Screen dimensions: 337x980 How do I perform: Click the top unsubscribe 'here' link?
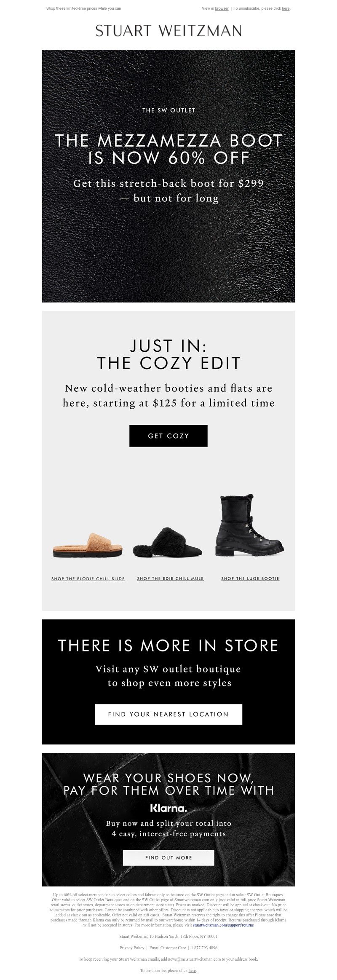pyautogui.click(x=286, y=8)
